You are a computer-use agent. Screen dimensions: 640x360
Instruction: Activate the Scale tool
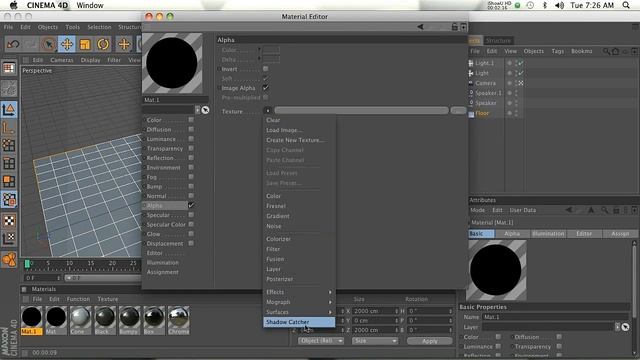(x=85, y=44)
